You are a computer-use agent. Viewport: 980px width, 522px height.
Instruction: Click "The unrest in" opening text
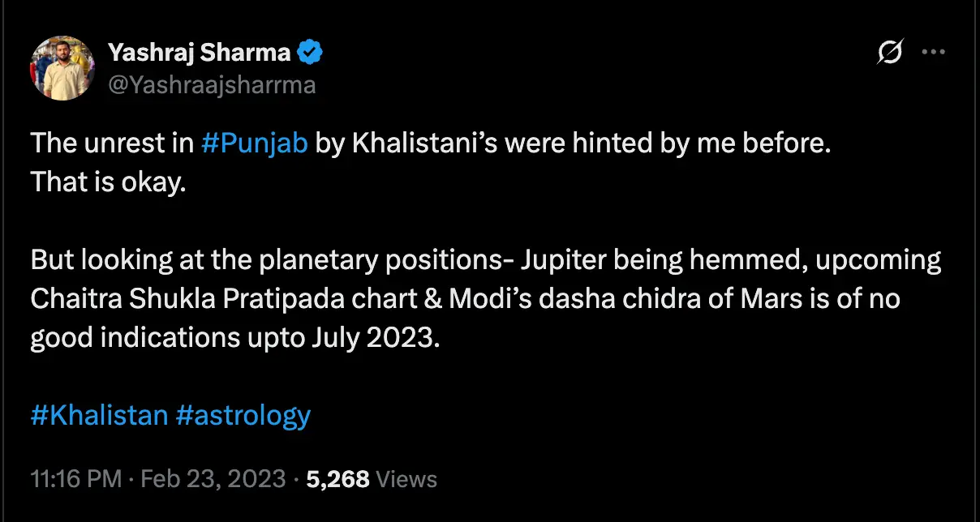[x=111, y=143]
